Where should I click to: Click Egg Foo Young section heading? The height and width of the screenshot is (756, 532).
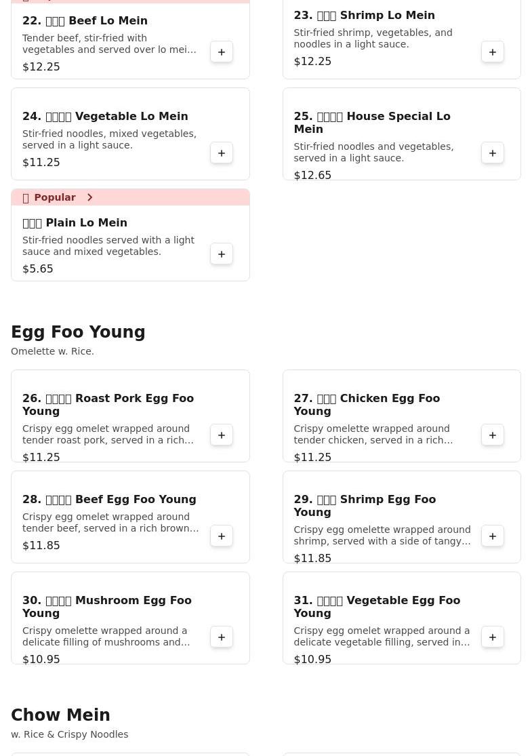78,332
